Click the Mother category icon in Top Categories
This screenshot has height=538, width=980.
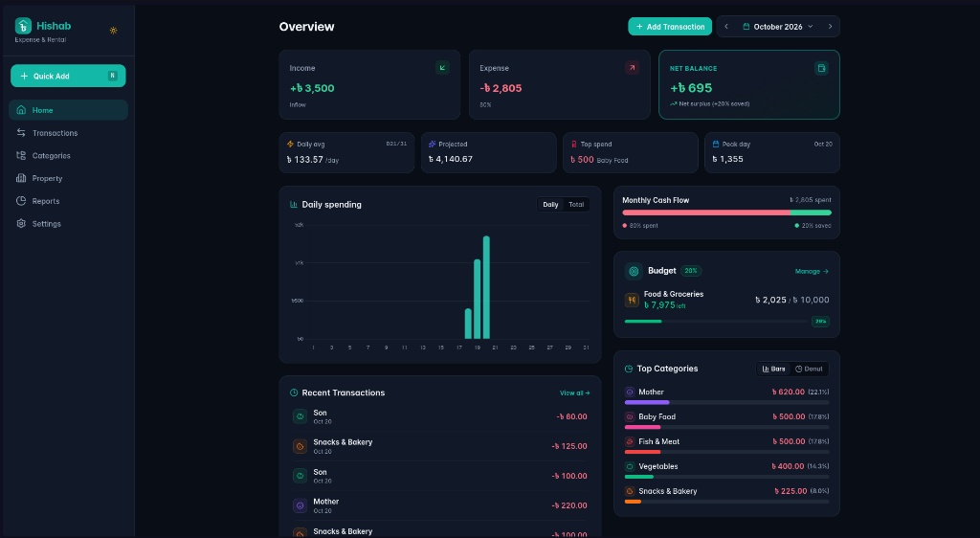click(630, 392)
